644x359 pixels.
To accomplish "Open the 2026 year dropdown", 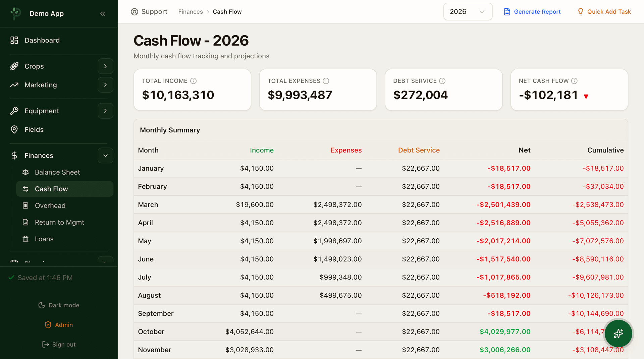I will pos(468,11).
